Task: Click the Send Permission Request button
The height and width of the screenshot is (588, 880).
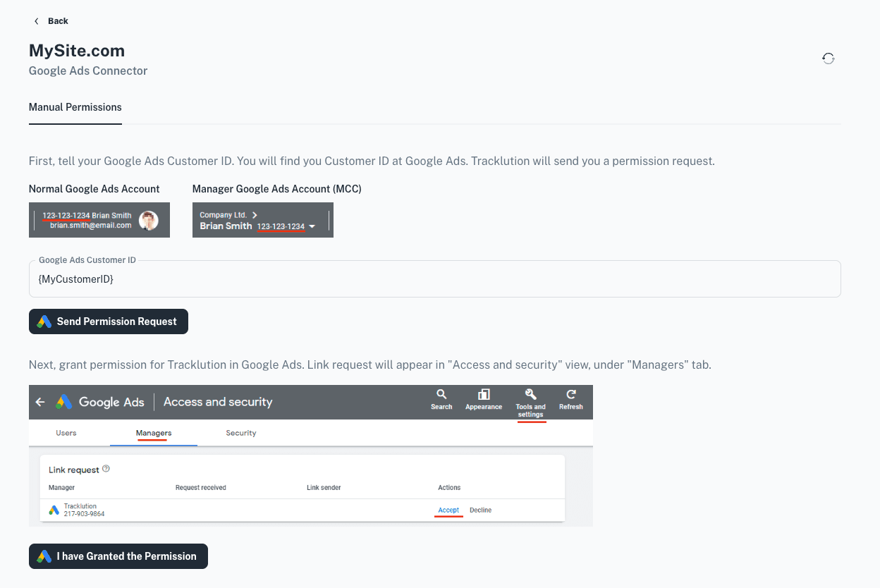Action: (x=109, y=321)
